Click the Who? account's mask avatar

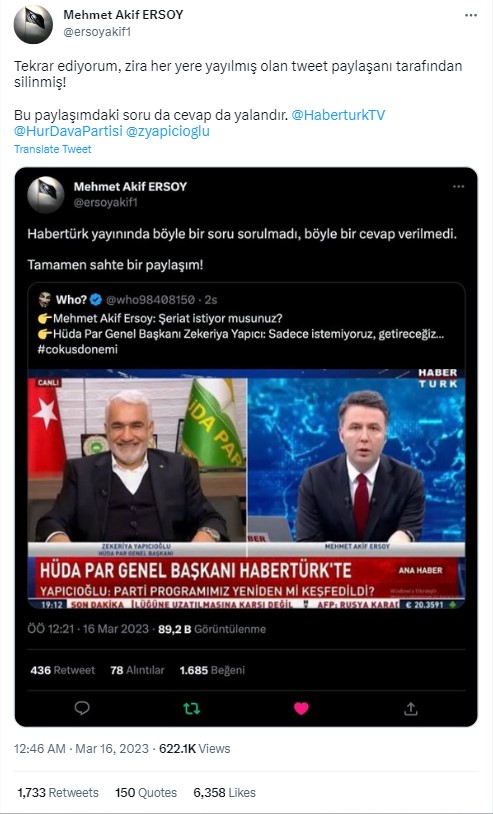coord(45,300)
